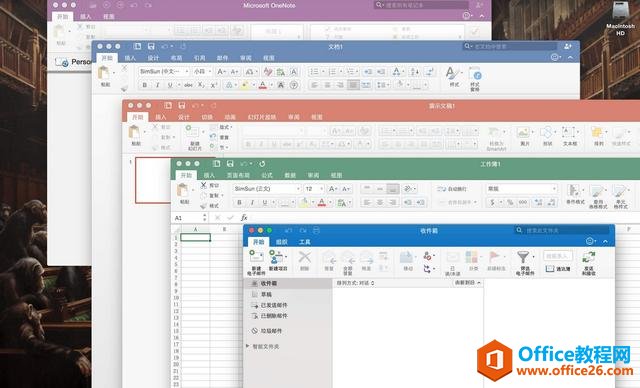Switch to Tools tab in Outlook

click(x=304, y=242)
